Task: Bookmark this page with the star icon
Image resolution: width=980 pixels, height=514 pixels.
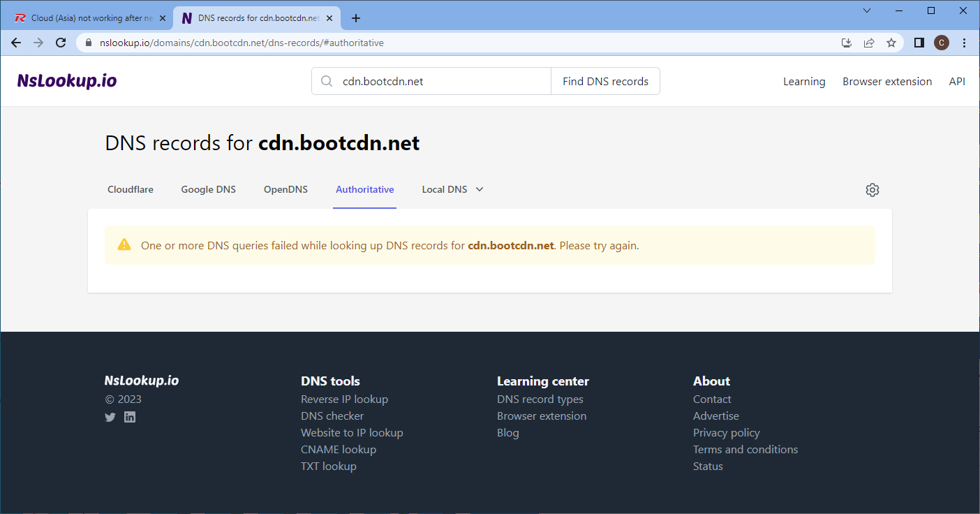Action: (x=891, y=43)
